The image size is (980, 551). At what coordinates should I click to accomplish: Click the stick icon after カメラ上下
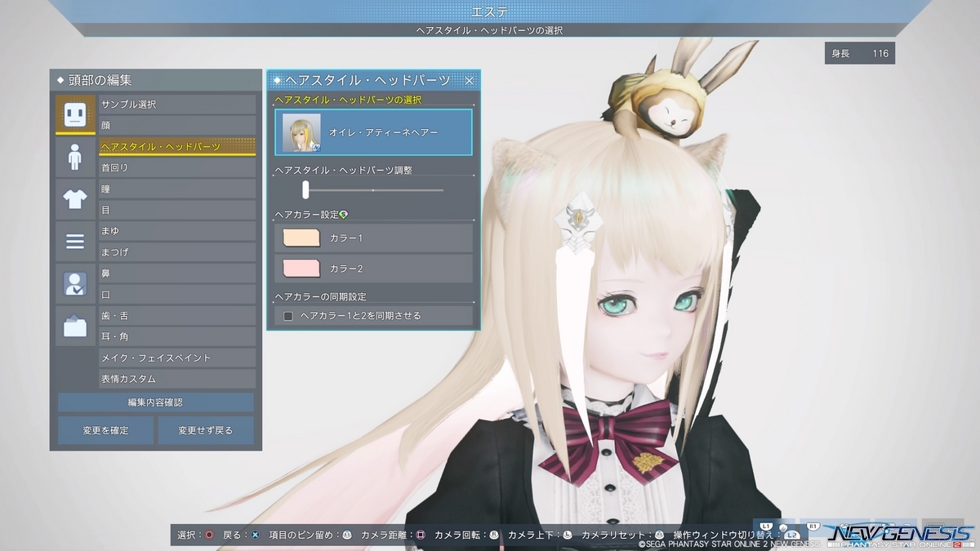point(568,535)
